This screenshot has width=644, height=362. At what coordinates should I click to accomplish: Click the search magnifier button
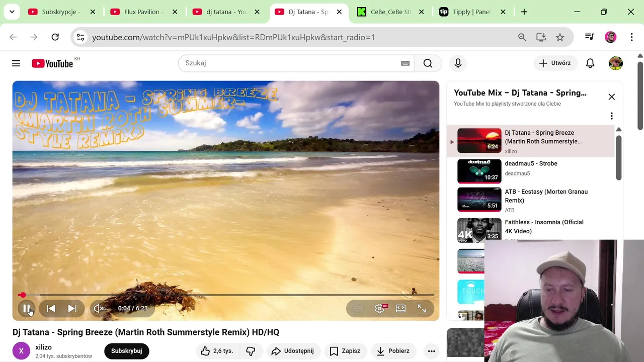[x=428, y=63]
